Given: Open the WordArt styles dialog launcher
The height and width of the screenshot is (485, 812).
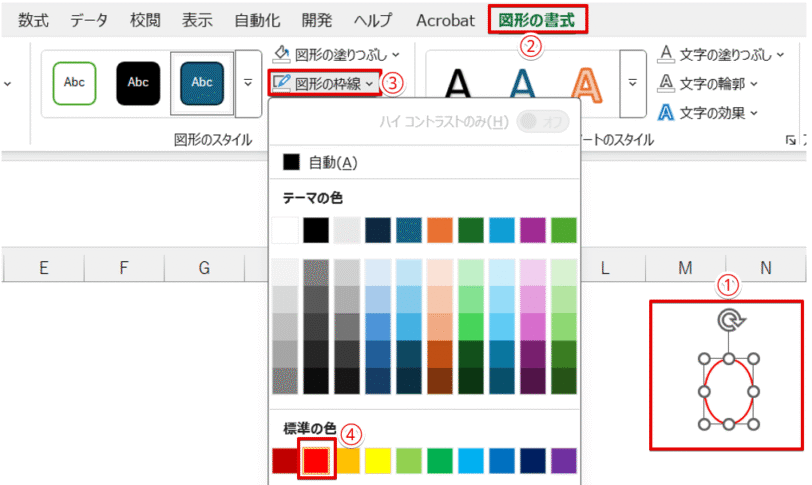Looking at the screenshot, I should point(790,140).
